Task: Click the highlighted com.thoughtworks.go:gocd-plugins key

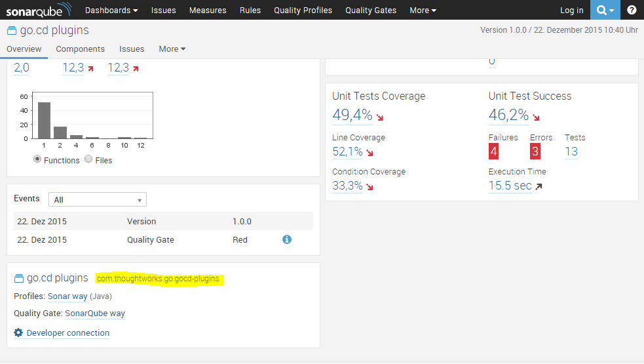Action: (x=158, y=279)
